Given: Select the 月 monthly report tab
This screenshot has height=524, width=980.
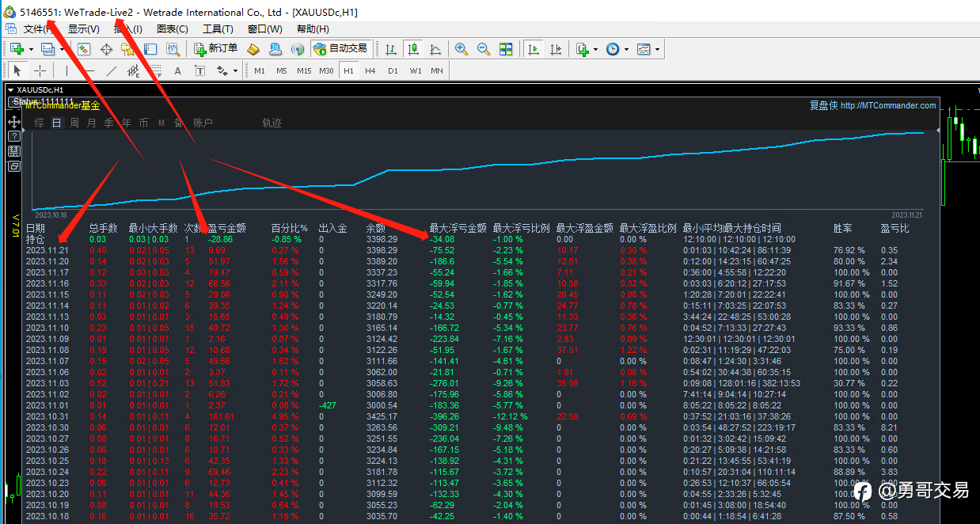Looking at the screenshot, I should [92, 123].
